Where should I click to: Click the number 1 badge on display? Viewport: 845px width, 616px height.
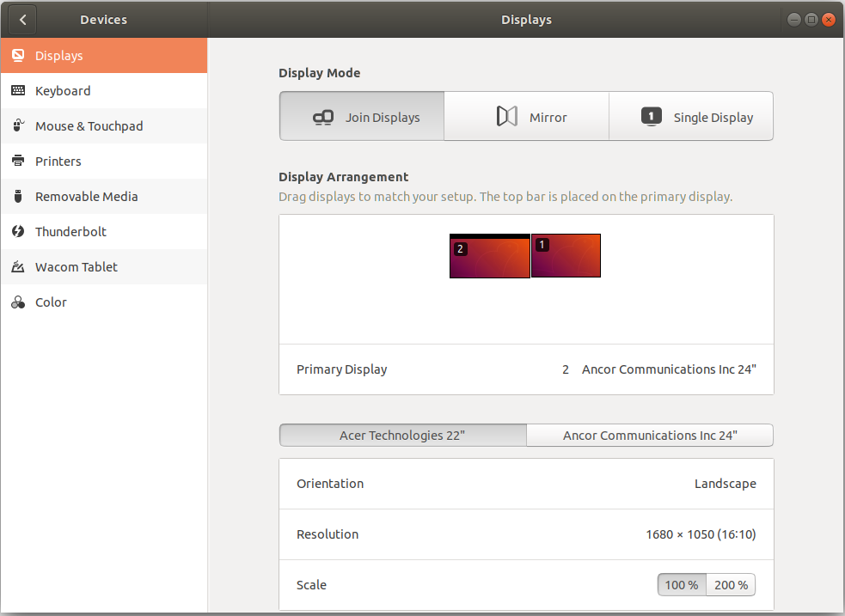[542, 245]
